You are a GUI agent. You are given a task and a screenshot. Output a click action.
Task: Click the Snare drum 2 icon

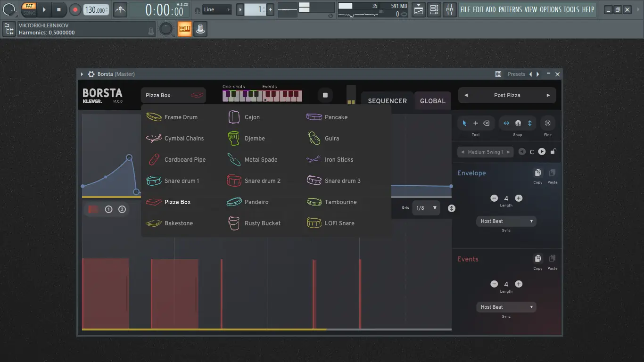tap(234, 181)
